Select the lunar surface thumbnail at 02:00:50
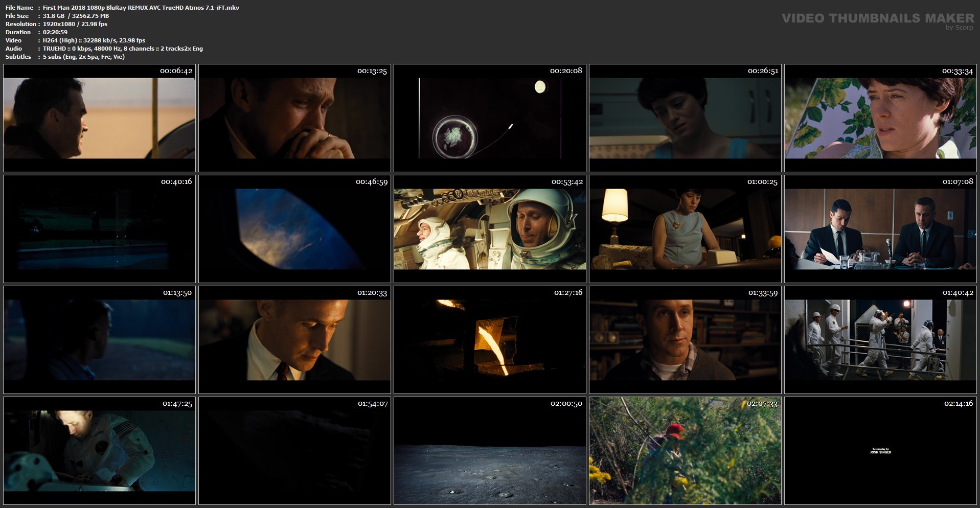The image size is (980, 508). pos(490,451)
